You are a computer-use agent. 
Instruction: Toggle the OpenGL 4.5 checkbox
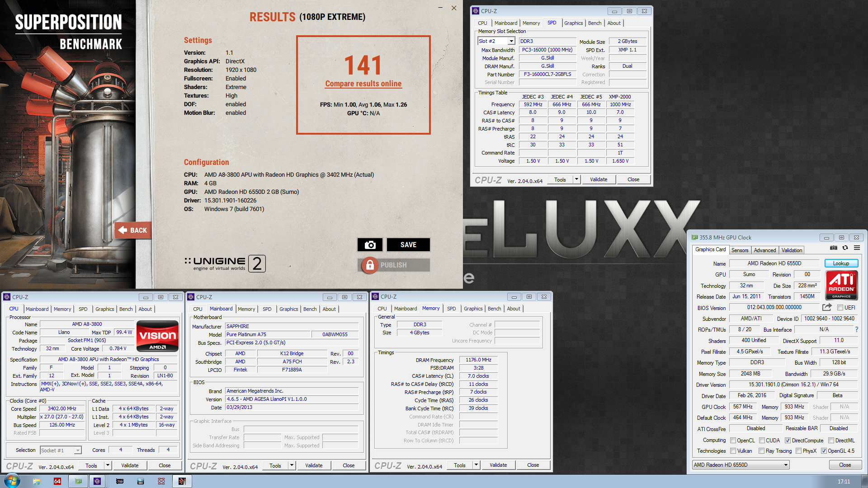[x=824, y=450]
